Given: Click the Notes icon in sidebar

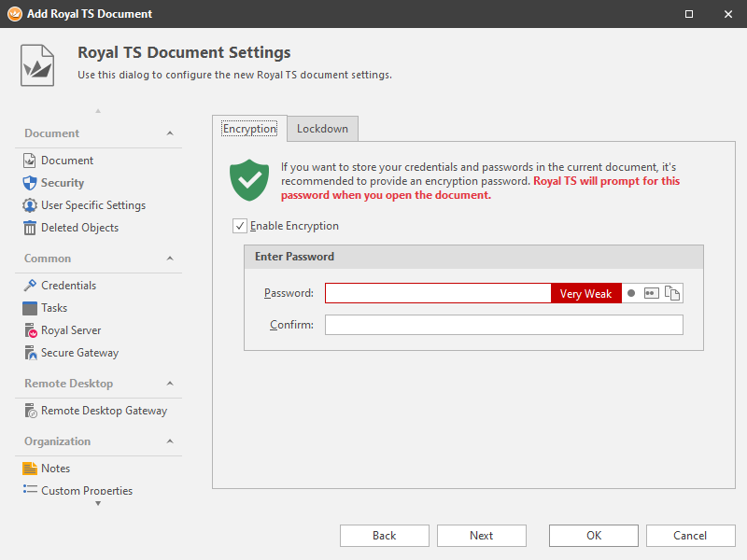Looking at the screenshot, I should tap(30, 469).
